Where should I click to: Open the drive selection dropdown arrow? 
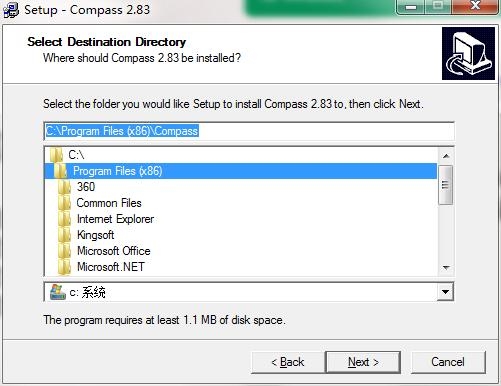click(445, 292)
